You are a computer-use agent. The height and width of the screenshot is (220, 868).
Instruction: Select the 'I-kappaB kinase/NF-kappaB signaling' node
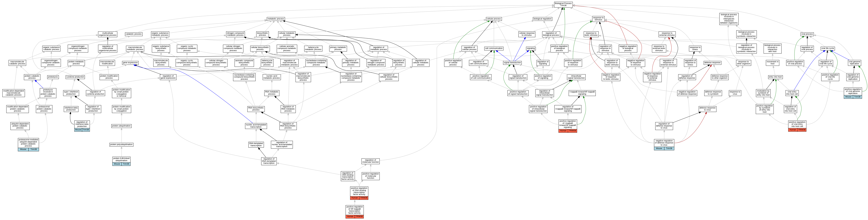coord(582,93)
